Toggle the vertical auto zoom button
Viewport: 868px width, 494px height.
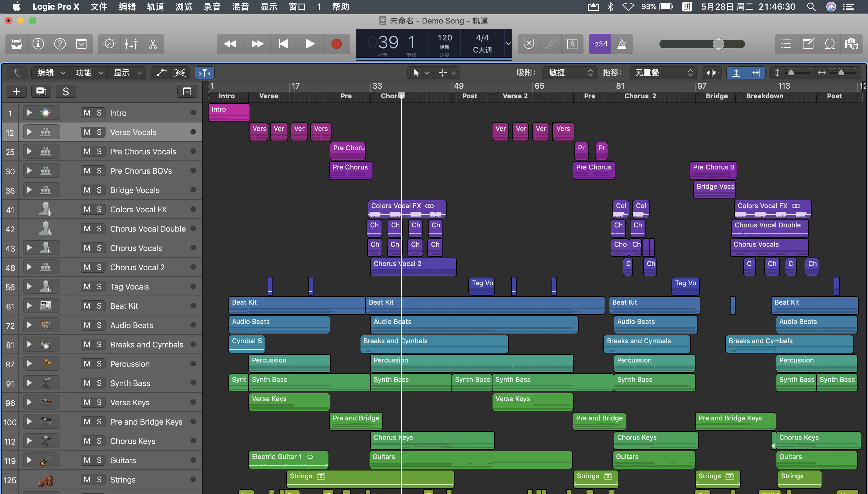click(x=736, y=73)
